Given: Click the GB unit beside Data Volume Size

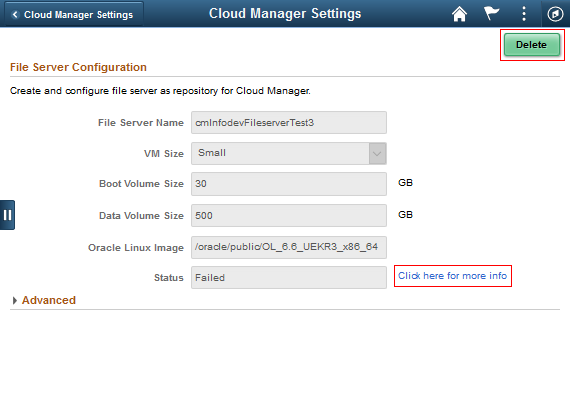Looking at the screenshot, I should coord(405,215).
